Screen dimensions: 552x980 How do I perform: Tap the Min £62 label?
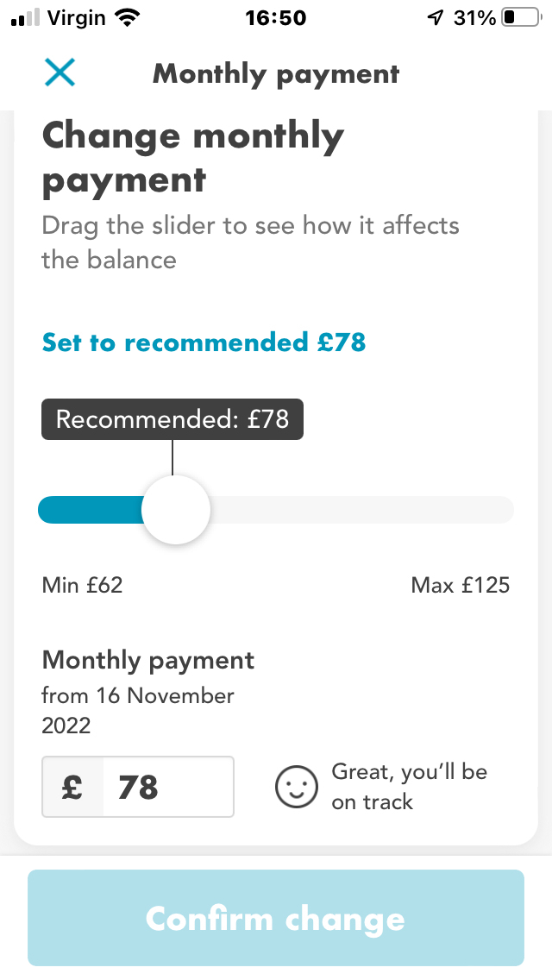point(82,585)
